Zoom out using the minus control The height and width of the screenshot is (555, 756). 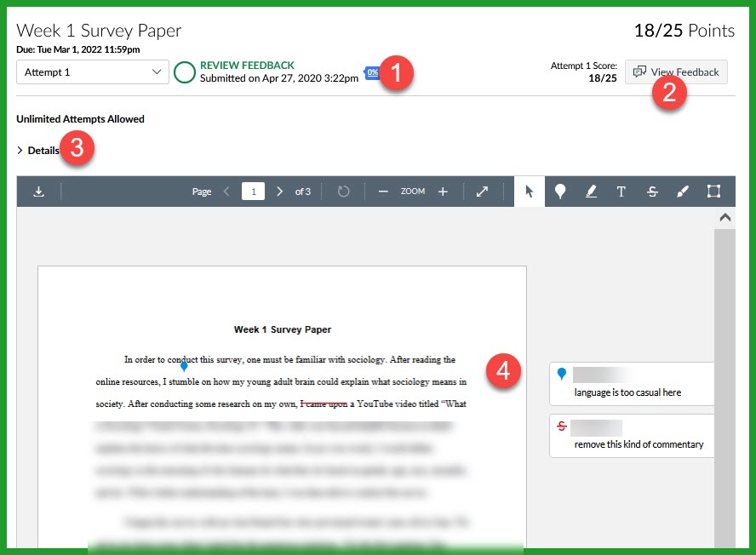point(383,192)
